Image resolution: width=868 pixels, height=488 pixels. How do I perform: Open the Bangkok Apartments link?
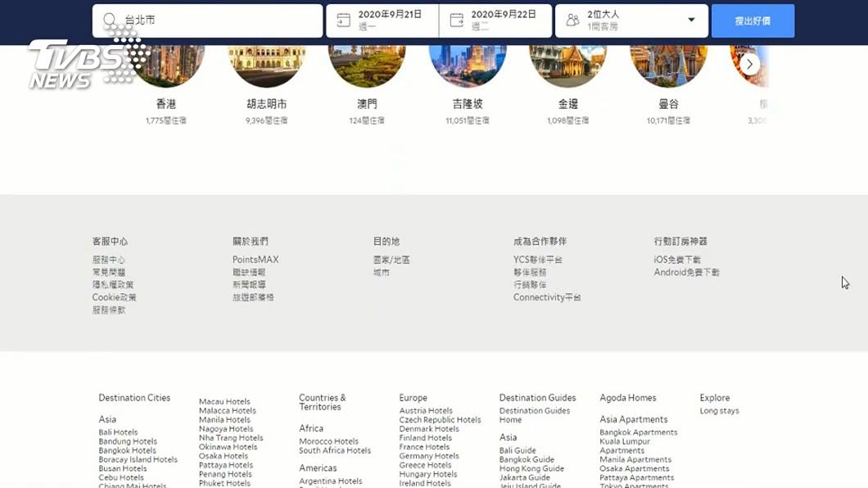[638, 432]
